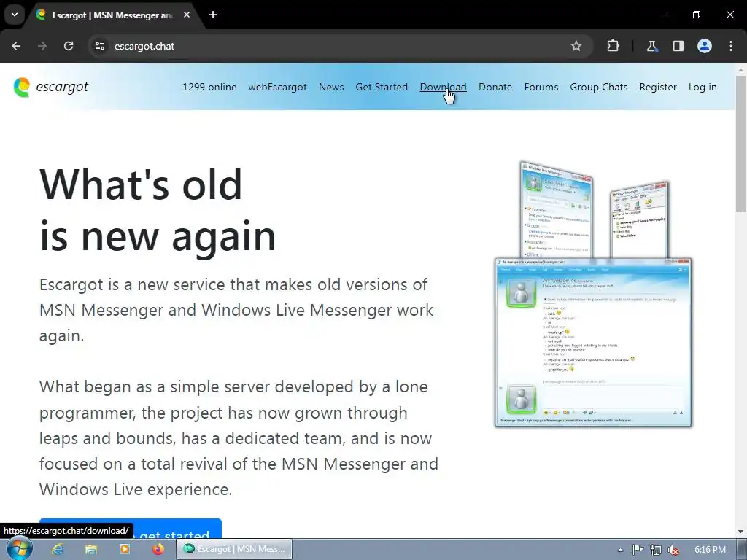Open site information icon in address bar
Viewport: 747px width, 560px height.
click(99, 46)
